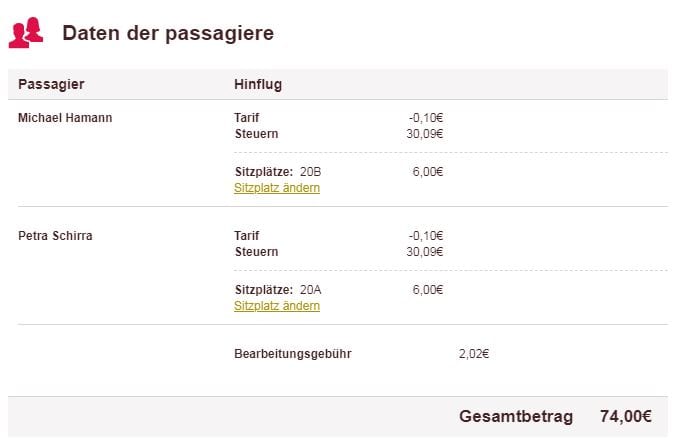Click Petra Schirra's -0,10€ tariff amount
The width and height of the screenshot is (673, 445).
tap(426, 236)
